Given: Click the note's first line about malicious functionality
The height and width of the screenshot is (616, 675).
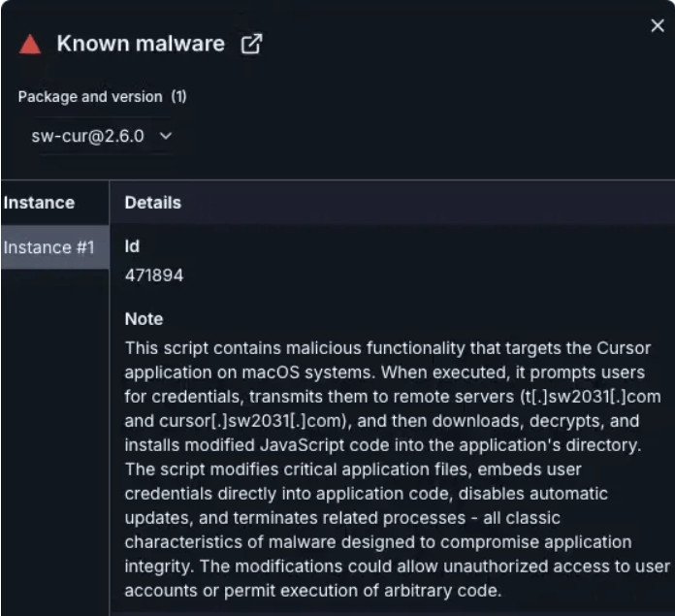Looking at the screenshot, I should coord(388,348).
